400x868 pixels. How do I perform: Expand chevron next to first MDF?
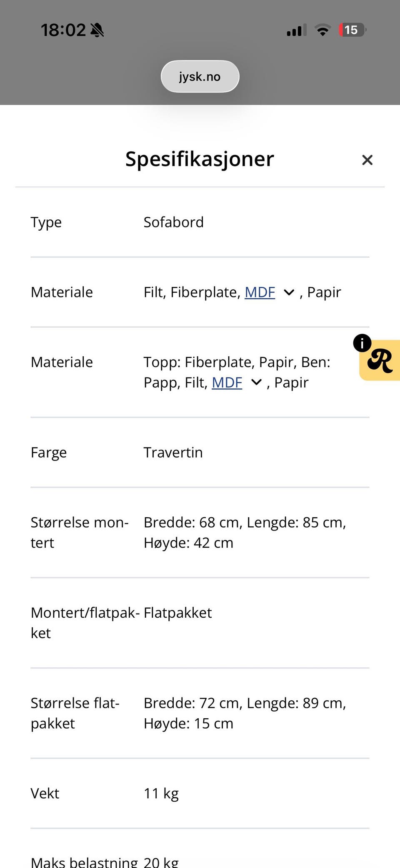(289, 293)
